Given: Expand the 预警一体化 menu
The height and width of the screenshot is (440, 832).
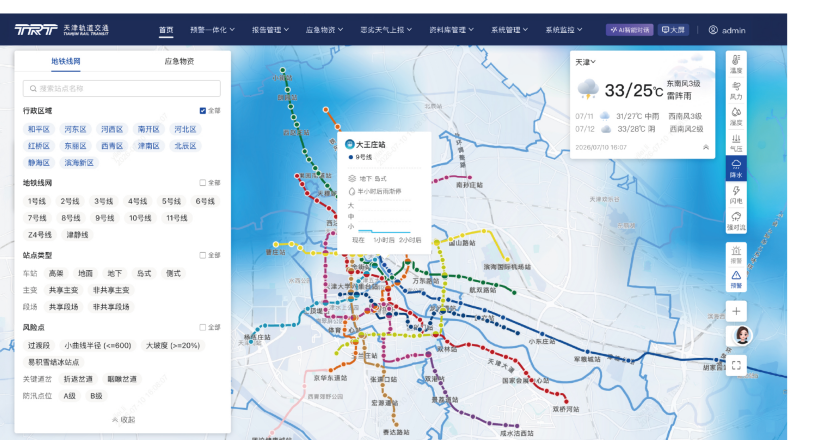Looking at the screenshot, I should coord(212,30).
